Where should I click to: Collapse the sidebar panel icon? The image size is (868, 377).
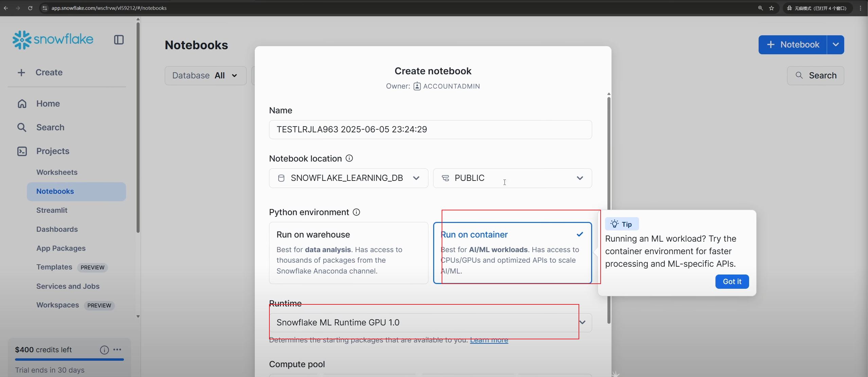tap(119, 40)
